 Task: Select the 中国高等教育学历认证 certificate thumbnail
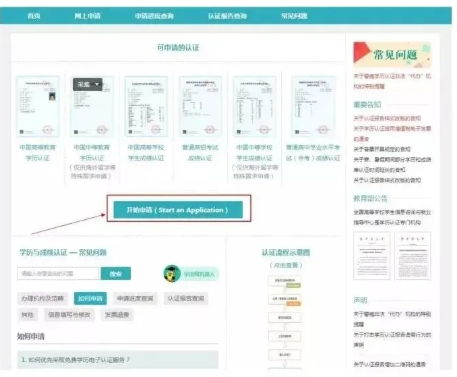pyautogui.click(x=38, y=106)
